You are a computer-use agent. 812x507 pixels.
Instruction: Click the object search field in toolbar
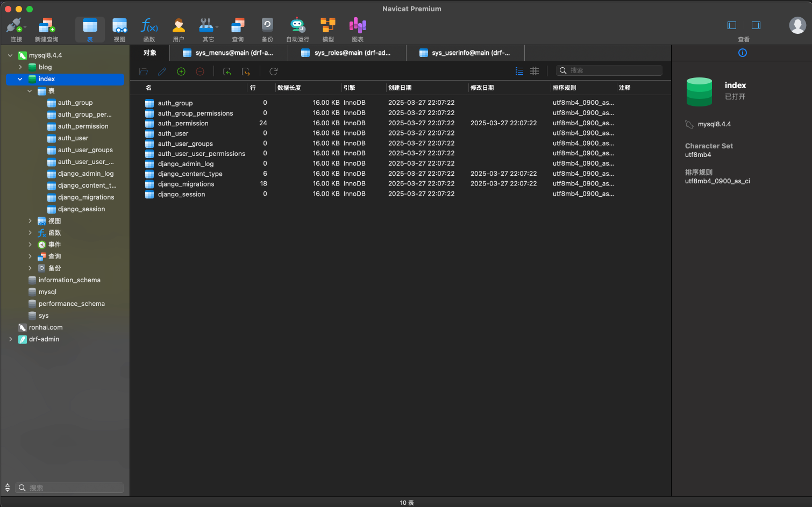click(609, 70)
